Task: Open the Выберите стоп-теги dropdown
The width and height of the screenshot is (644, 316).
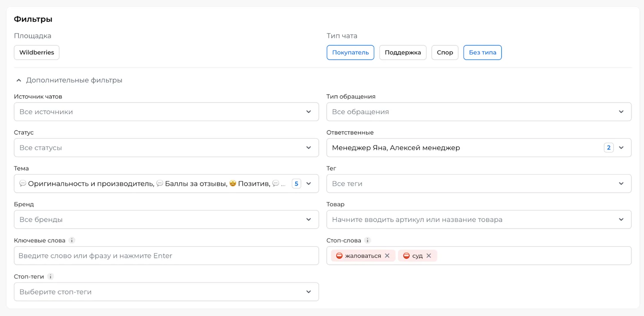Action: coord(166,292)
